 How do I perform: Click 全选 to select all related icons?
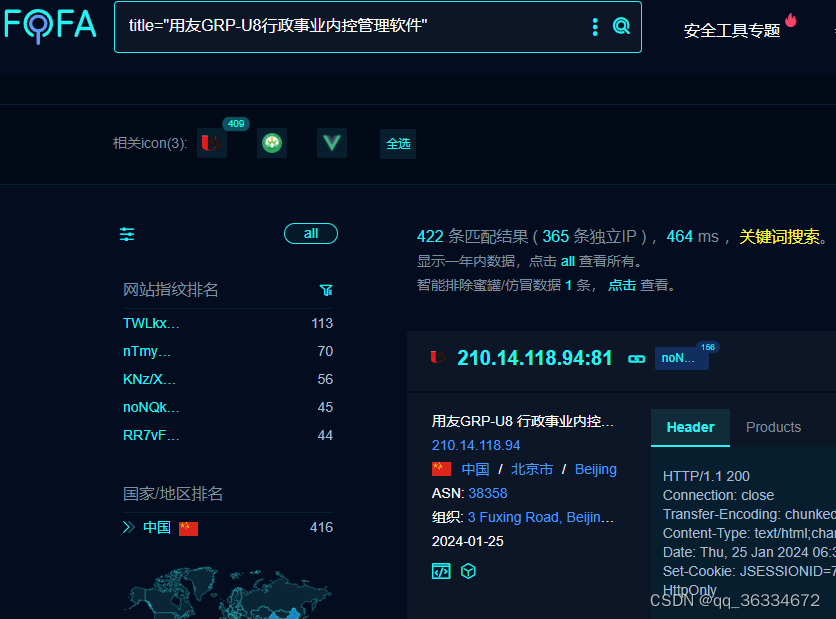[397, 144]
